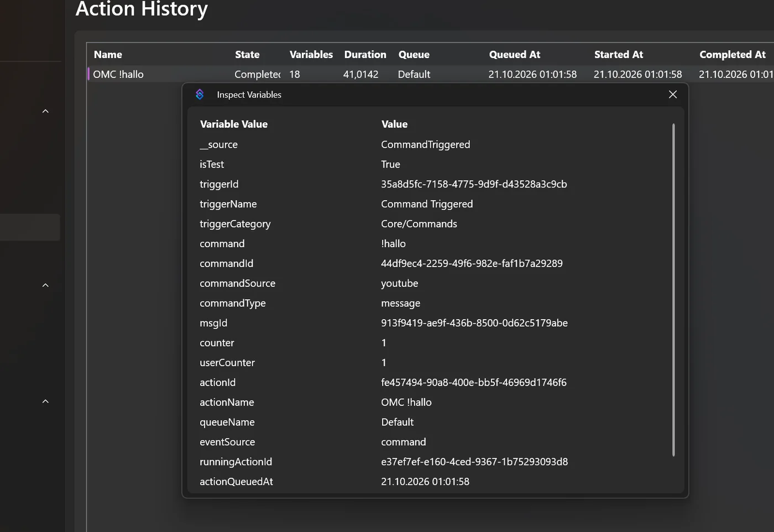
Task: Click the actionName variable name
Action: click(x=227, y=403)
